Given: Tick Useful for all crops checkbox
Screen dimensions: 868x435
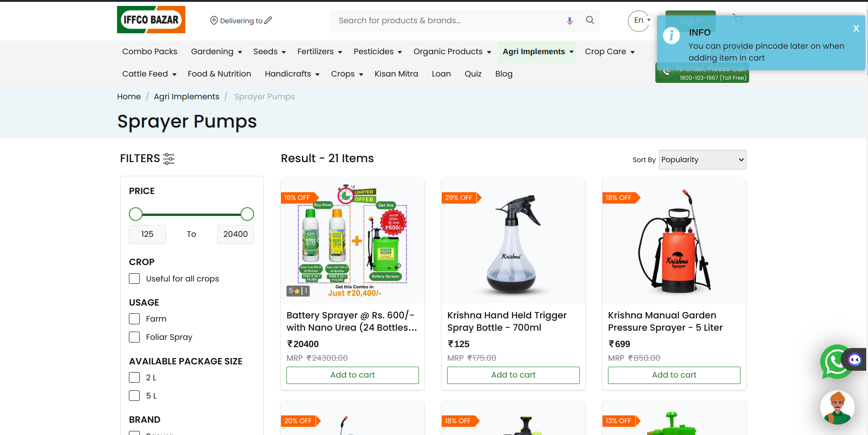Looking at the screenshot, I should [x=134, y=278].
